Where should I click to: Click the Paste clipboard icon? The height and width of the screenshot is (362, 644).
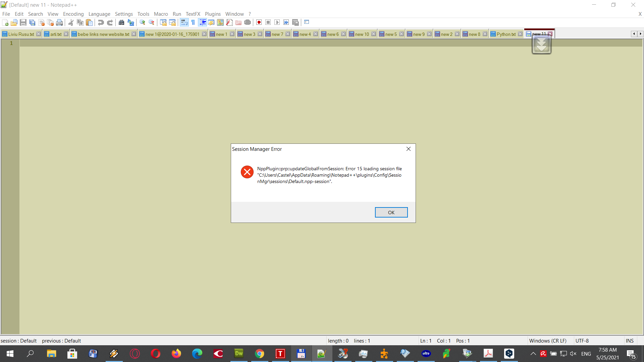coord(89,22)
